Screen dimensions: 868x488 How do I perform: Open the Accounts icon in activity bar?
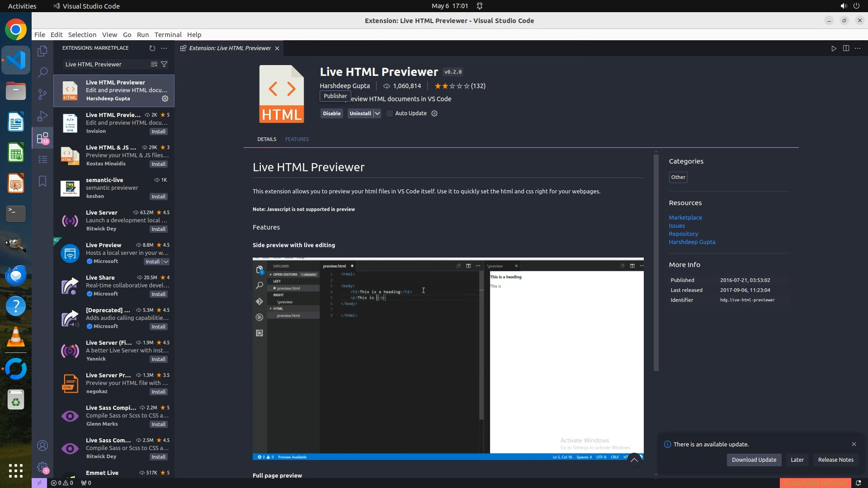[42, 446]
